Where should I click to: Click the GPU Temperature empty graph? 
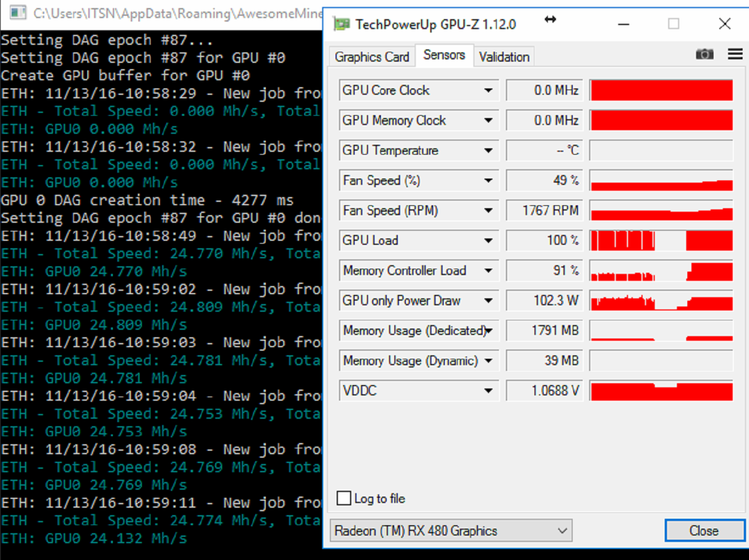coord(661,151)
